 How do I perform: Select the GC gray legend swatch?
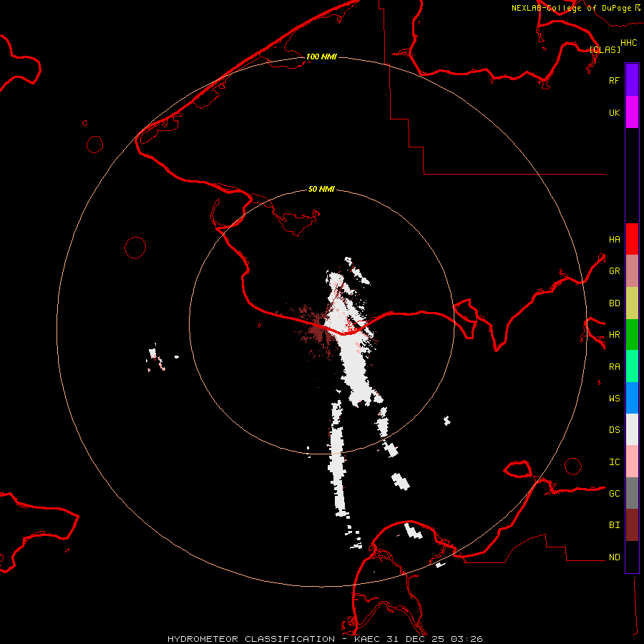(632, 493)
